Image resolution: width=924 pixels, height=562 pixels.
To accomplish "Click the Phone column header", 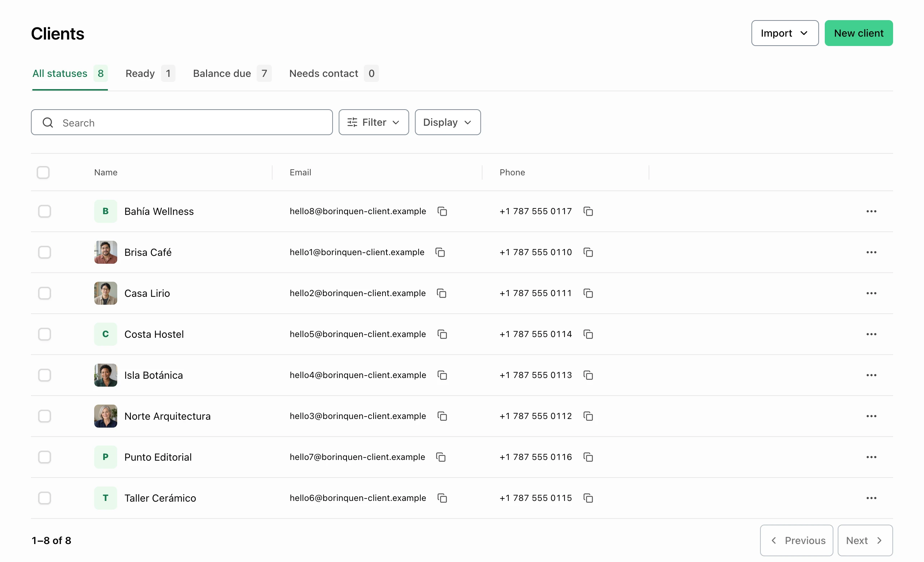I will (512, 172).
